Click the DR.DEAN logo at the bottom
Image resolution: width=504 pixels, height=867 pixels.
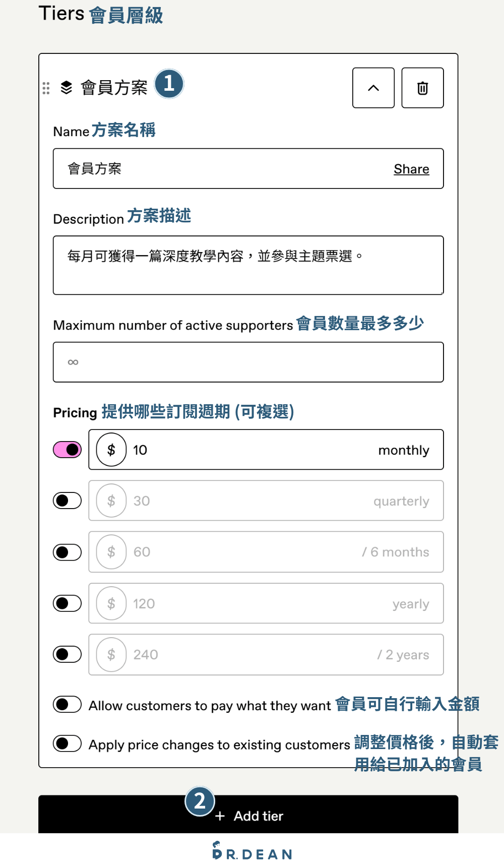252,853
